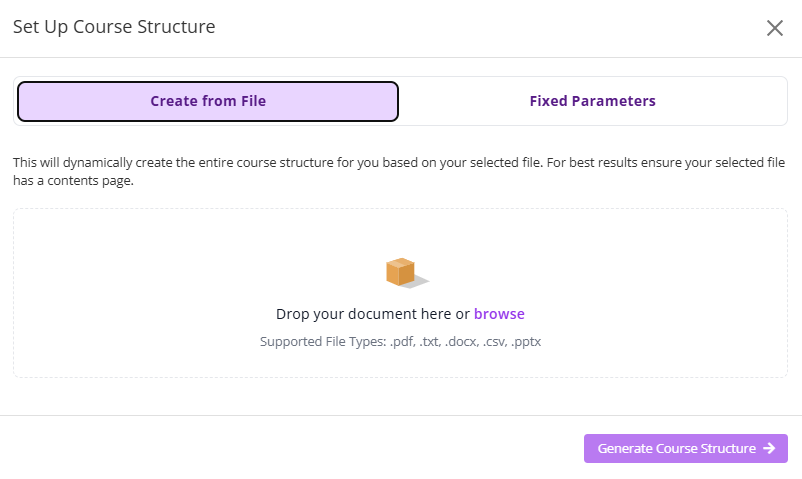Click the browse link to pick a file
The width and height of the screenshot is (802, 479).
(499, 314)
